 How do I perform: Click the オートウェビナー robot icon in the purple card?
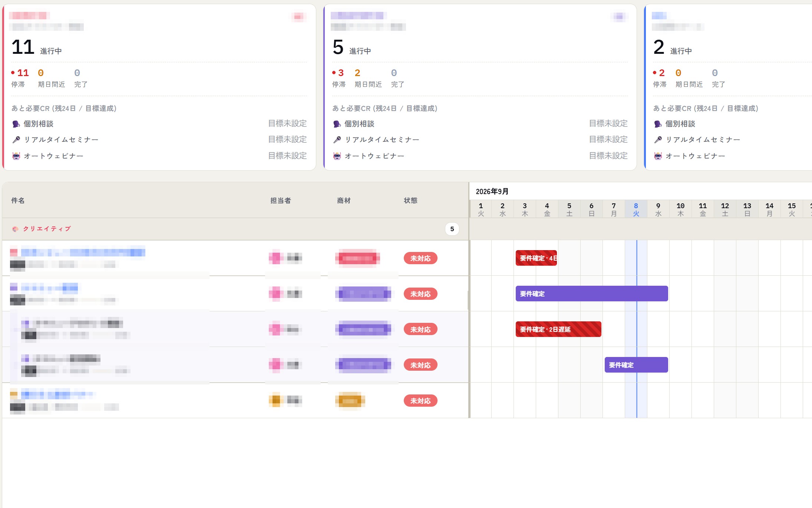pyautogui.click(x=337, y=156)
